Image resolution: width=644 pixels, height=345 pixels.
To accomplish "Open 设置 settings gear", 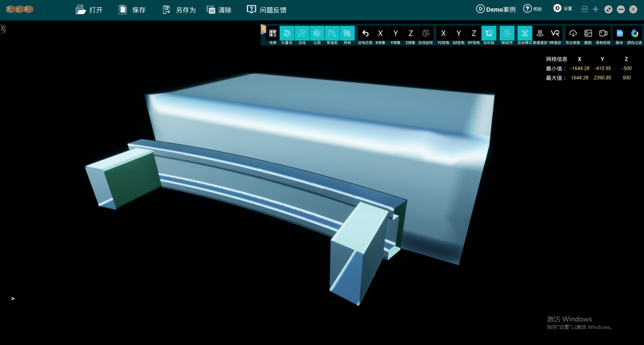I will [563, 8].
